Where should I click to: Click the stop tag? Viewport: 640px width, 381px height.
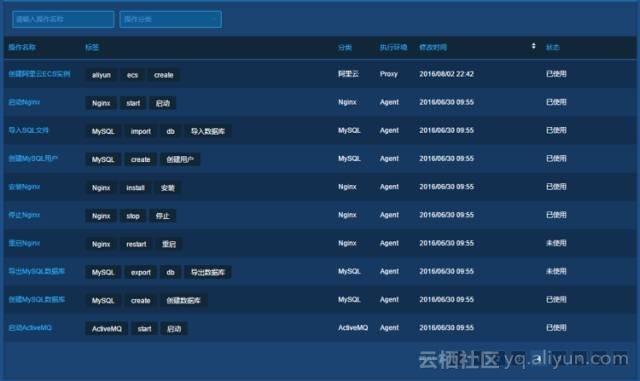[x=133, y=216]
